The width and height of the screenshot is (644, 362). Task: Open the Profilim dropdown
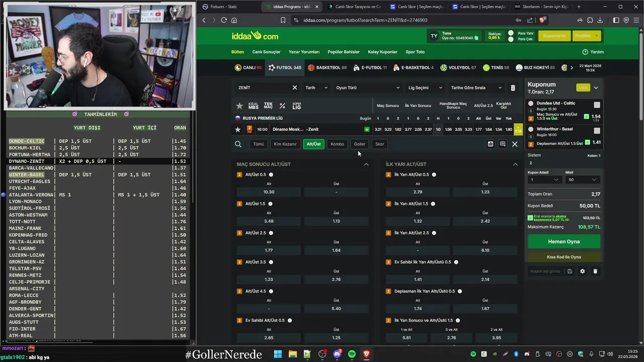pyautogui.click(x=587, y=36)
